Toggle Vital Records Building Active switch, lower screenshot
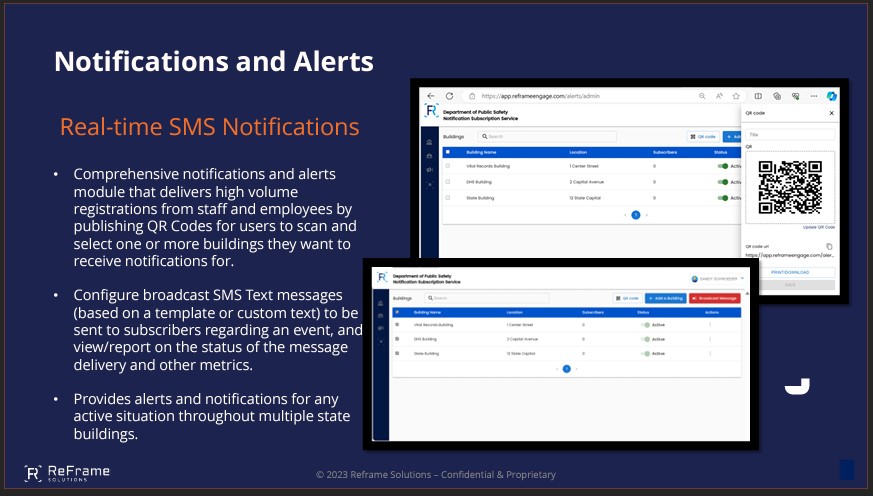Screen dimensions: 873x496 [645, 325]
